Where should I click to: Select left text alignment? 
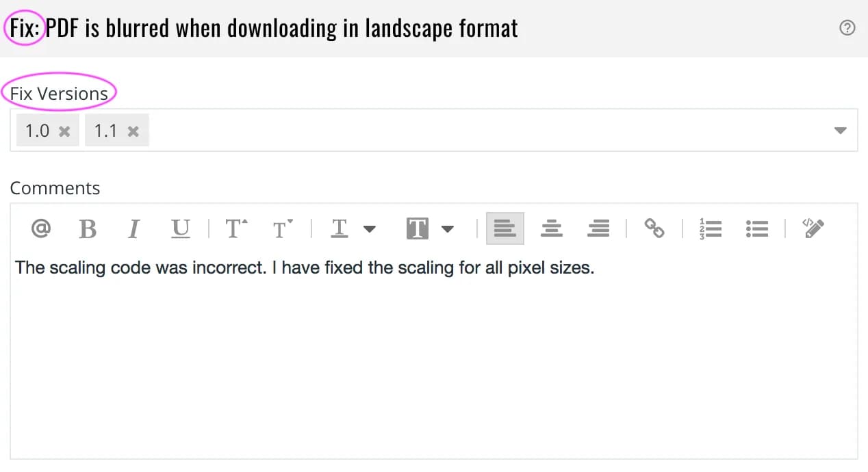click(505, 228)
